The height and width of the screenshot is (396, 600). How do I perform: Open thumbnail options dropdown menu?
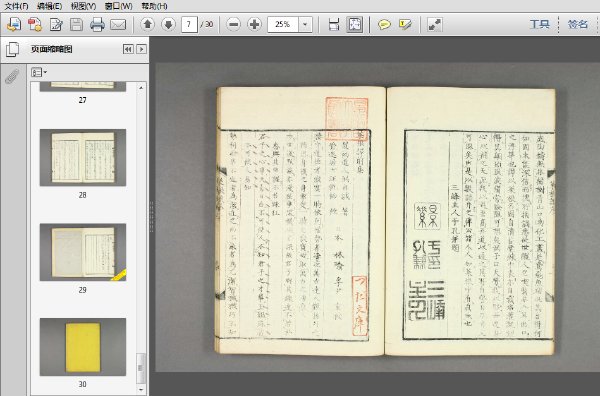39,72
